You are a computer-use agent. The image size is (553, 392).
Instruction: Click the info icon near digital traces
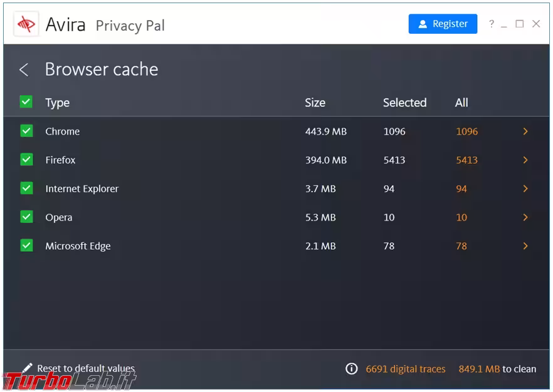352,369
